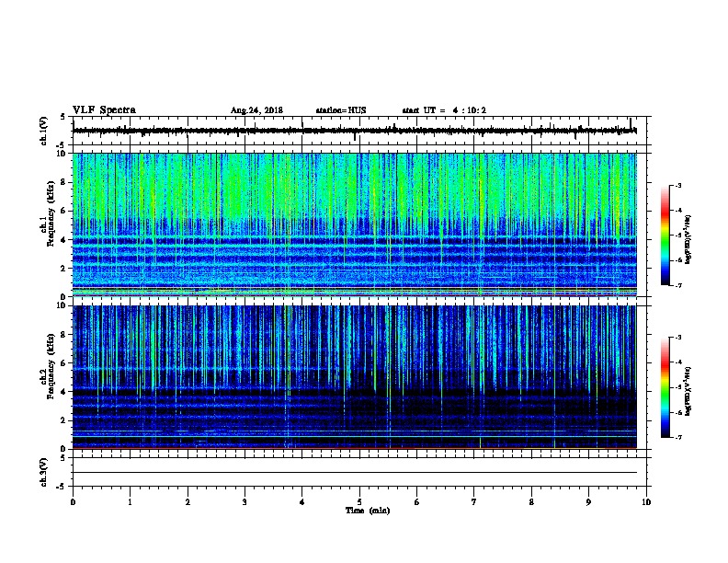Click the "ch.3(V)" waveform axis label

pos(43,472)
